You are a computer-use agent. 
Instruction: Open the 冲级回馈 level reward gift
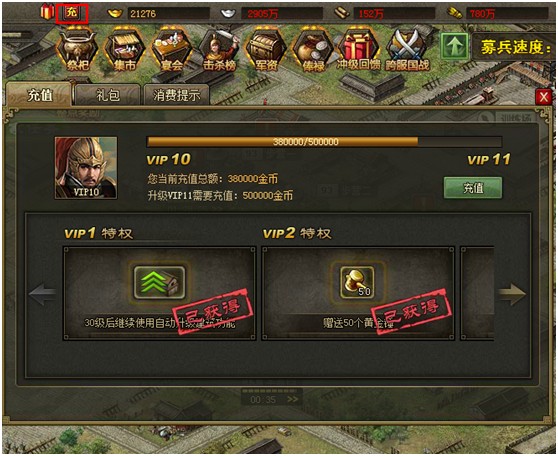pos(359,49)
